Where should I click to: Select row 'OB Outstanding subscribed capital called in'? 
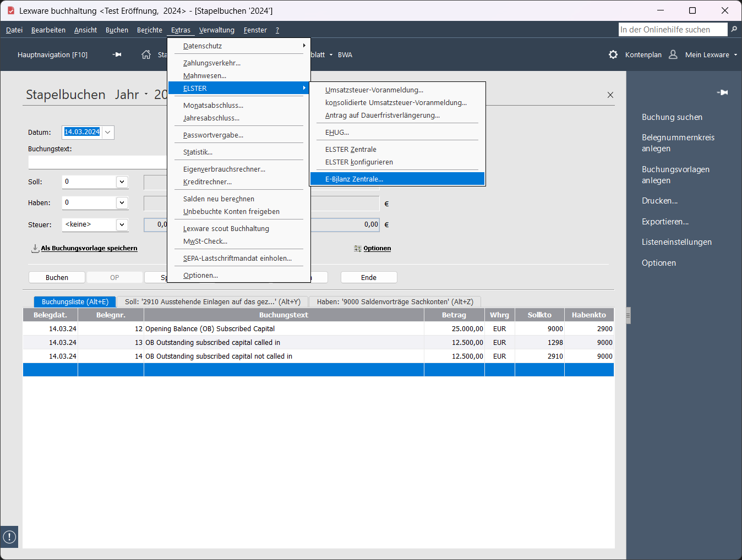[318, 342]
